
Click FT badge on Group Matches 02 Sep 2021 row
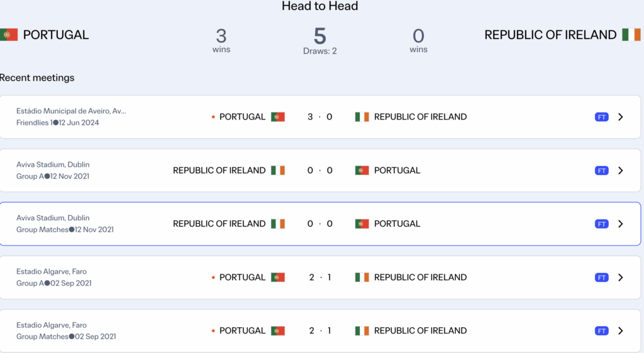[x=601, y=331]
